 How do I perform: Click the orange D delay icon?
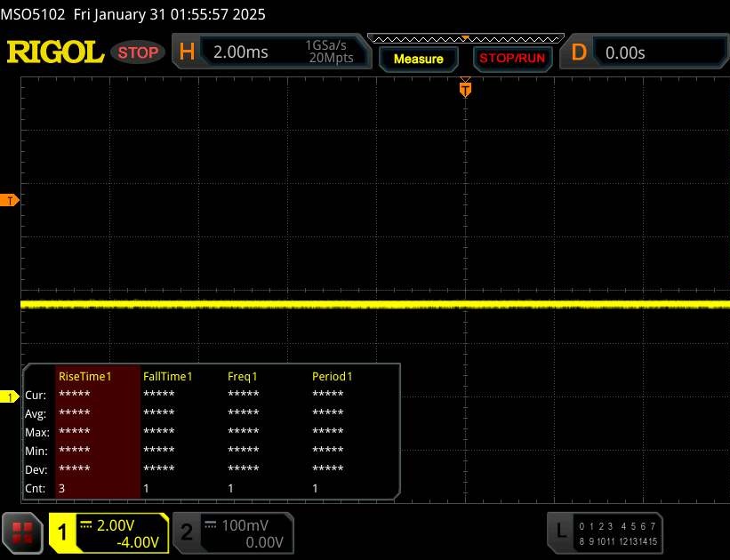[579, 52]
